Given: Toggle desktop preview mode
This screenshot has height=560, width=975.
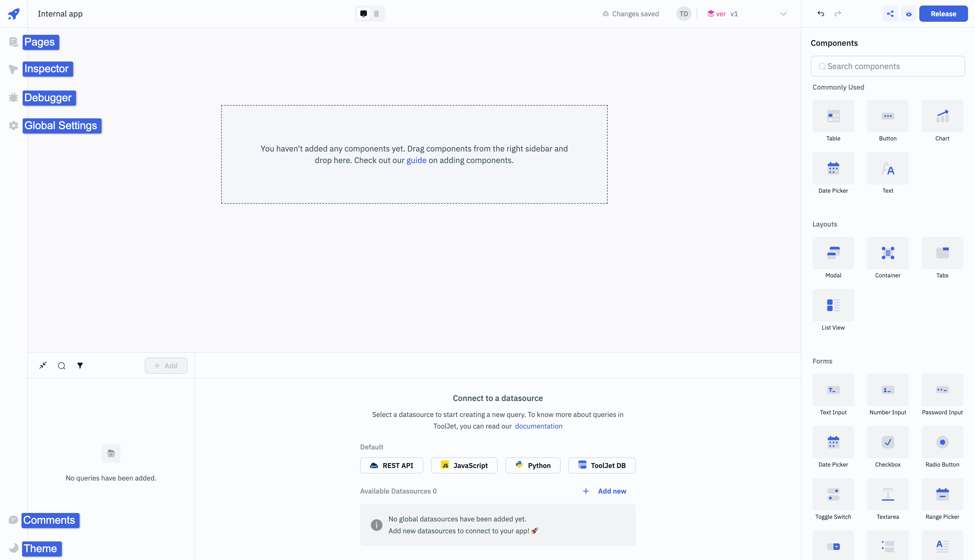Looking at the screenshot, I should 364,13.
